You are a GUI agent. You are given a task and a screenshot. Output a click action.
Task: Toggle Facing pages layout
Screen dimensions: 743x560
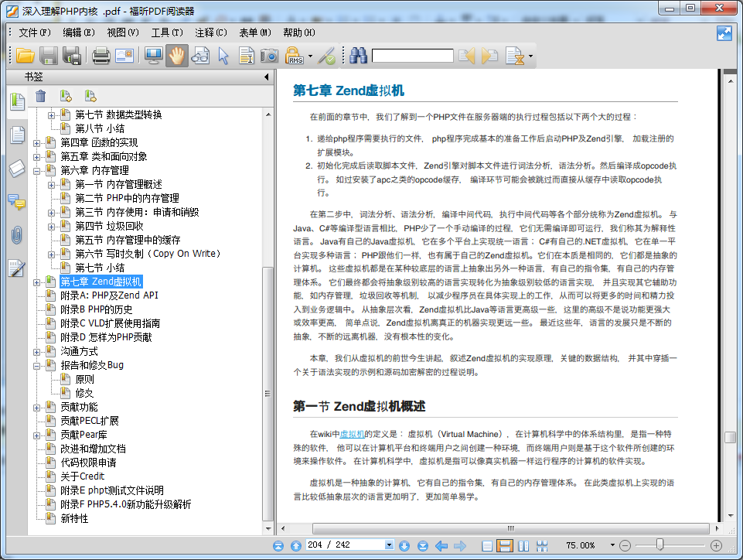coord(523,546)
